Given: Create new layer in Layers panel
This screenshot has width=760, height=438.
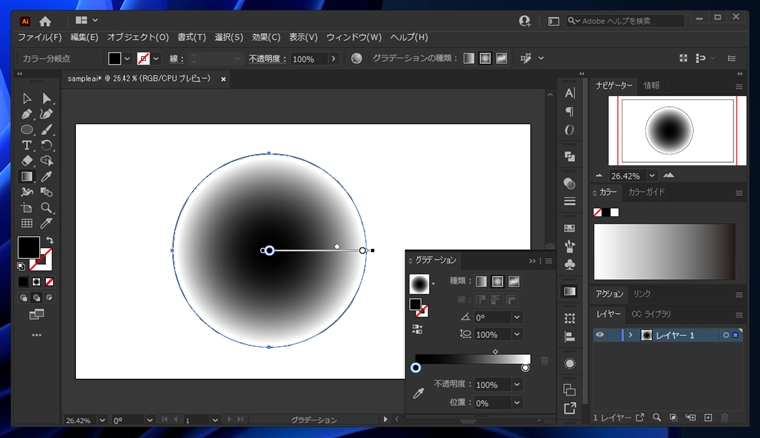Looking at the screenshot, I should point(708,418).
